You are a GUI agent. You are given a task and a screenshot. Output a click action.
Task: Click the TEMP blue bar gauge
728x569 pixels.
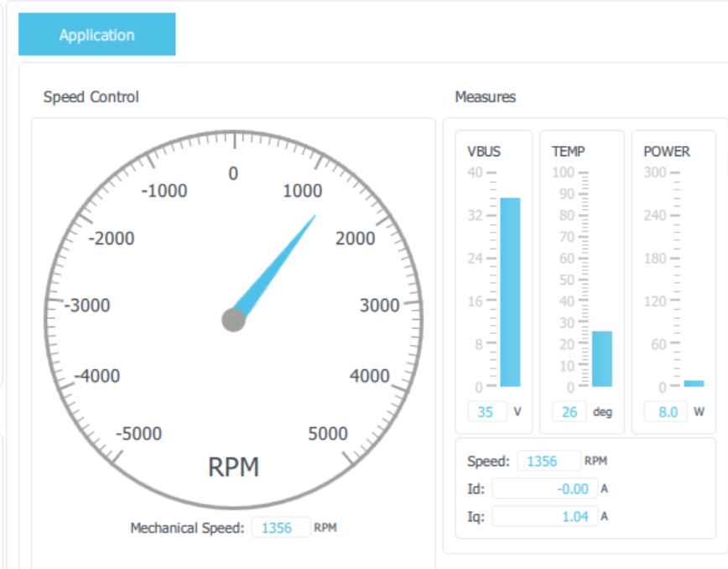[602, 358]
